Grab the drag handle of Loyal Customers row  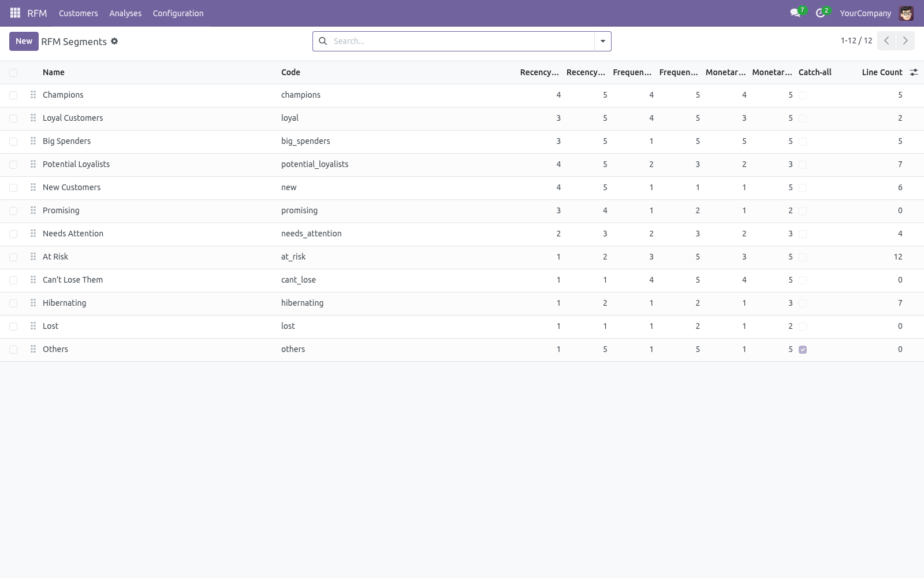(33, 118)
